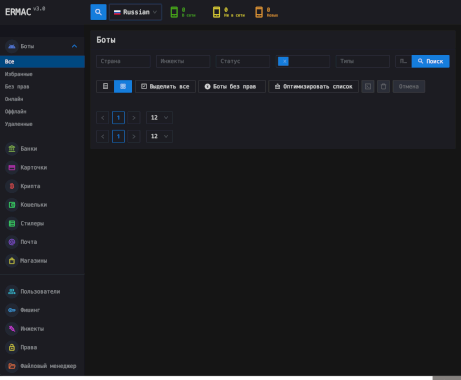This screenshot has width=461, height=380.
Task: Open the Банки menu label
Action: coord(29,149)
